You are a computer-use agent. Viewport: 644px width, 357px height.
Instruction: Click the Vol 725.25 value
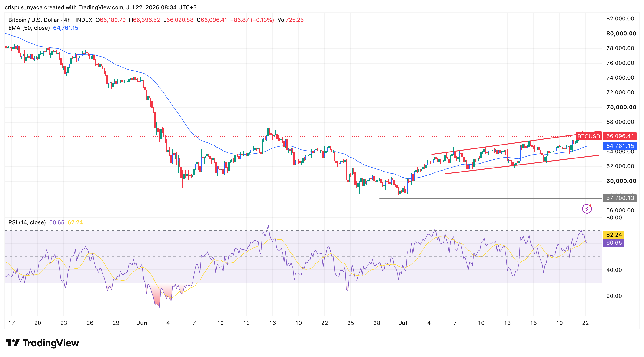point(291,20)
